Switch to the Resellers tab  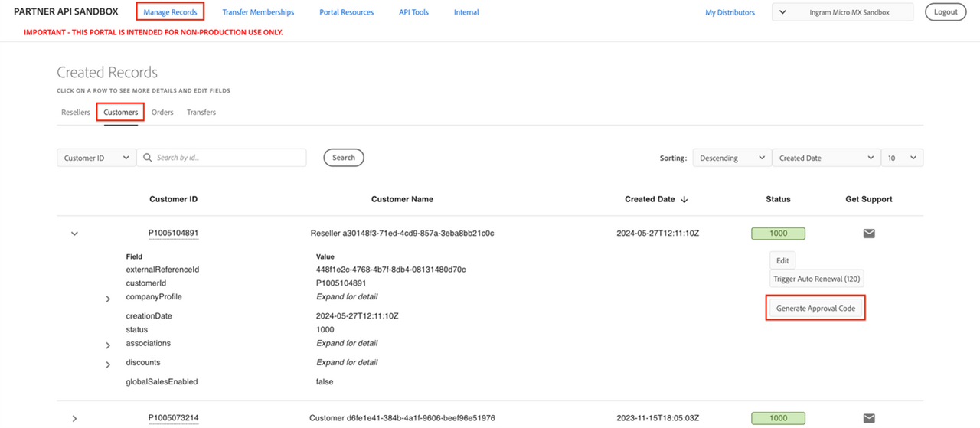pos(76,112)
